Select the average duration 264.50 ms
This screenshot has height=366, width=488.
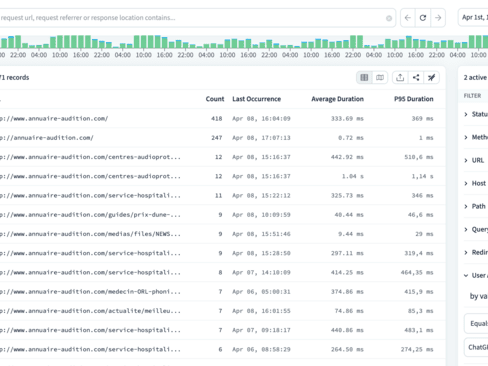pyautogui.click(x=347, y=349)
